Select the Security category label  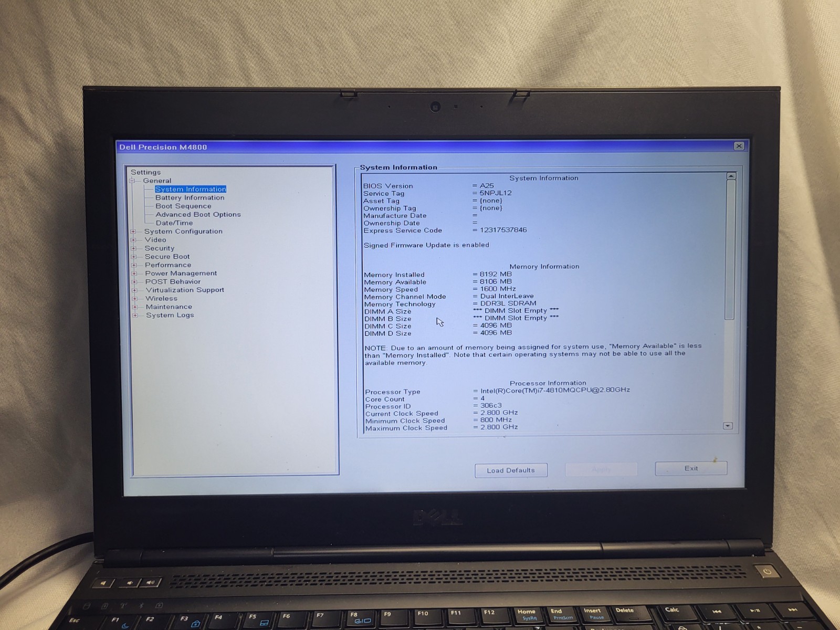(x=160, y=248)
